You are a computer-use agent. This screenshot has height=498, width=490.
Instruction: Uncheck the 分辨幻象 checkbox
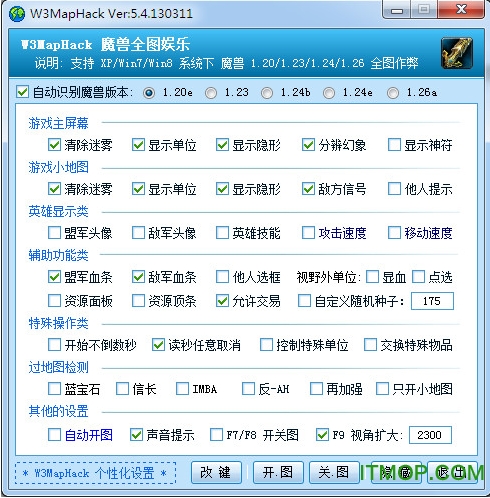point(308,145)
